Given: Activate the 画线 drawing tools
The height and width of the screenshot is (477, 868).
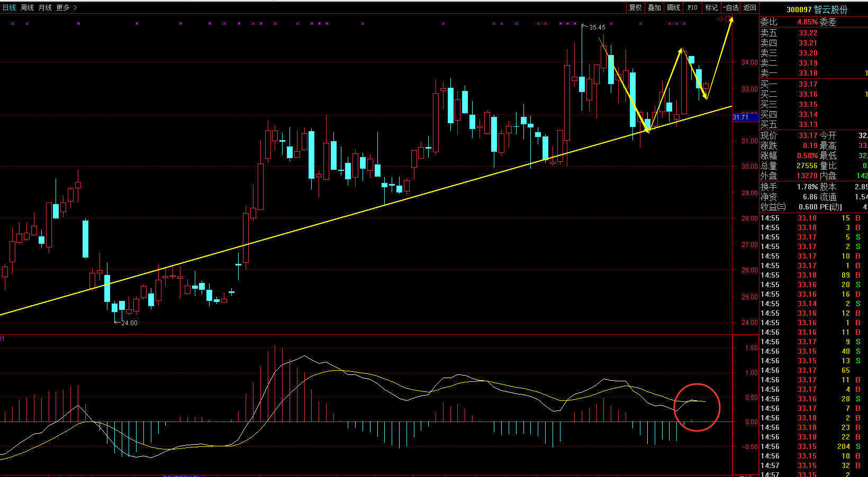Looking at the screenshot, I should point(673,7).
